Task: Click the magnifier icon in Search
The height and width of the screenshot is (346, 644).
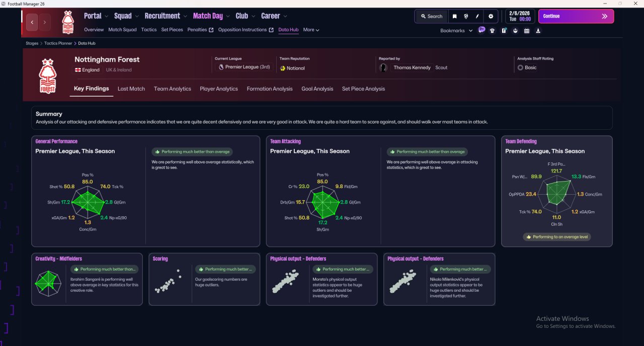Action: pyautogui.click(x=423, y=16)
